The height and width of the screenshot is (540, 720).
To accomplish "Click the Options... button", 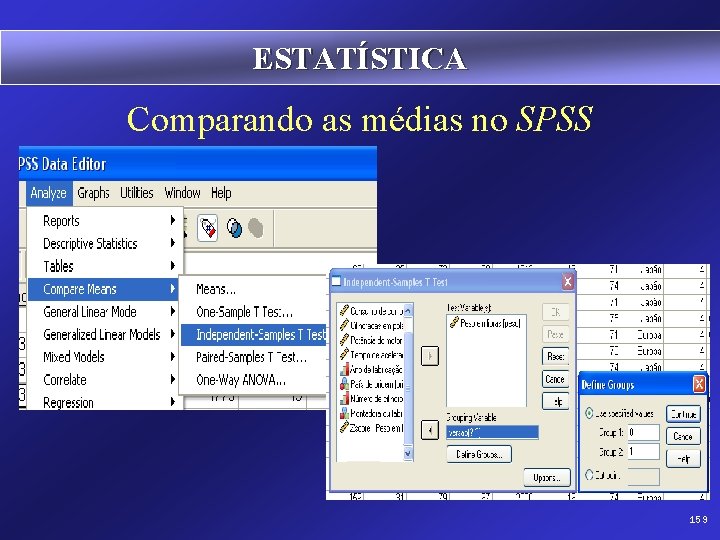I will (547, 478).
